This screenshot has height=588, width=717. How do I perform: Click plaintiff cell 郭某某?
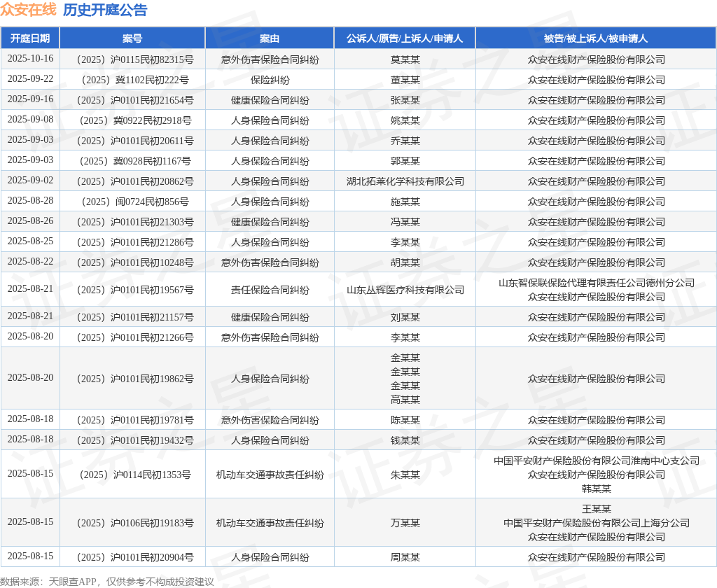405,161
